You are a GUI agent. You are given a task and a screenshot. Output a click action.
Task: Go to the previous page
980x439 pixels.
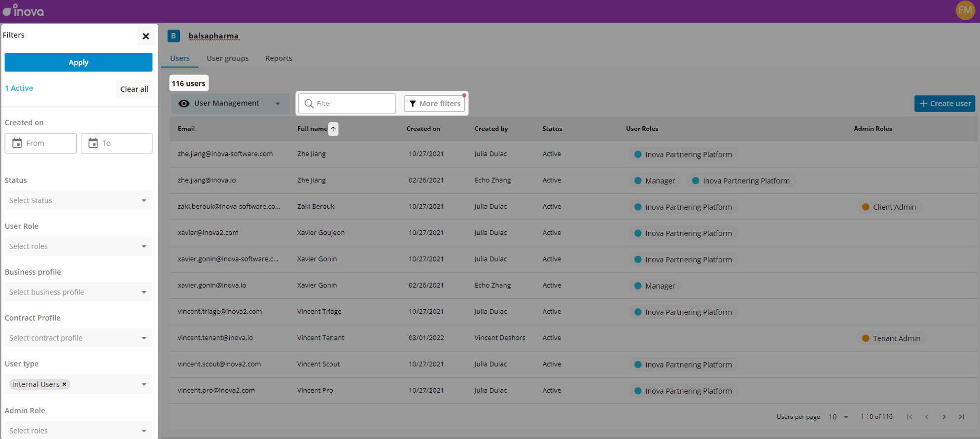point(927,417)
